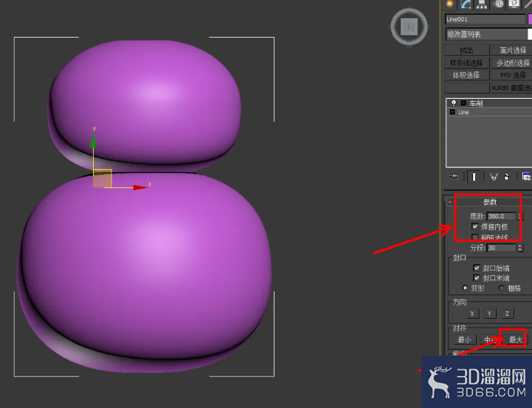532x408 pixels.
Task: Click the Y axis arrow of gizmo
Action: [x=93, y=141]
